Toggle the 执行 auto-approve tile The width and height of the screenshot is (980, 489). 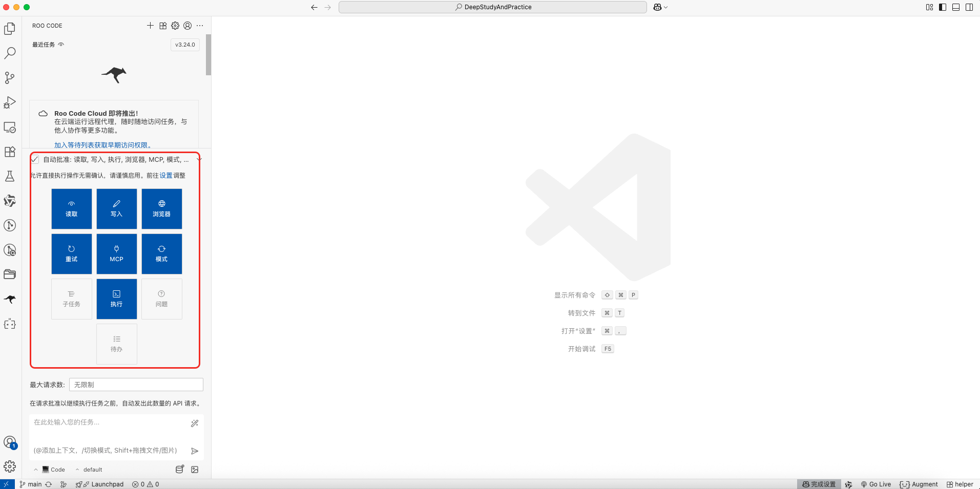(x=117, y=299)
